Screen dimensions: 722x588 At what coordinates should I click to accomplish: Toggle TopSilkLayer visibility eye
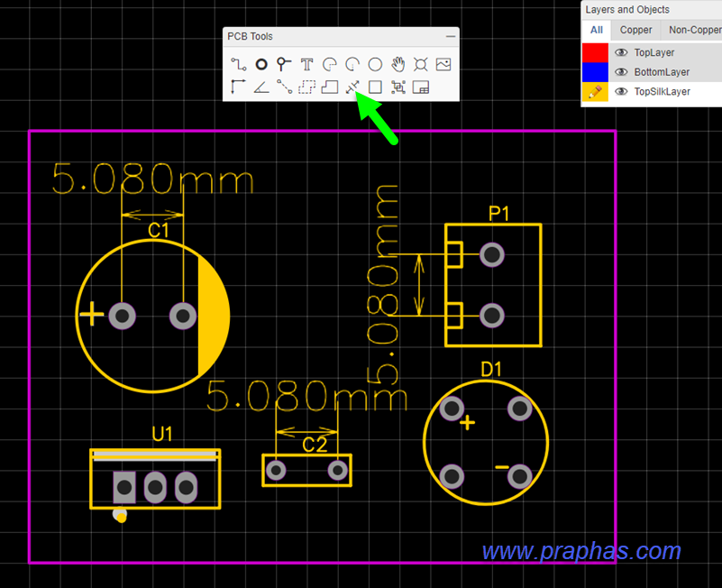coord(621,91)
